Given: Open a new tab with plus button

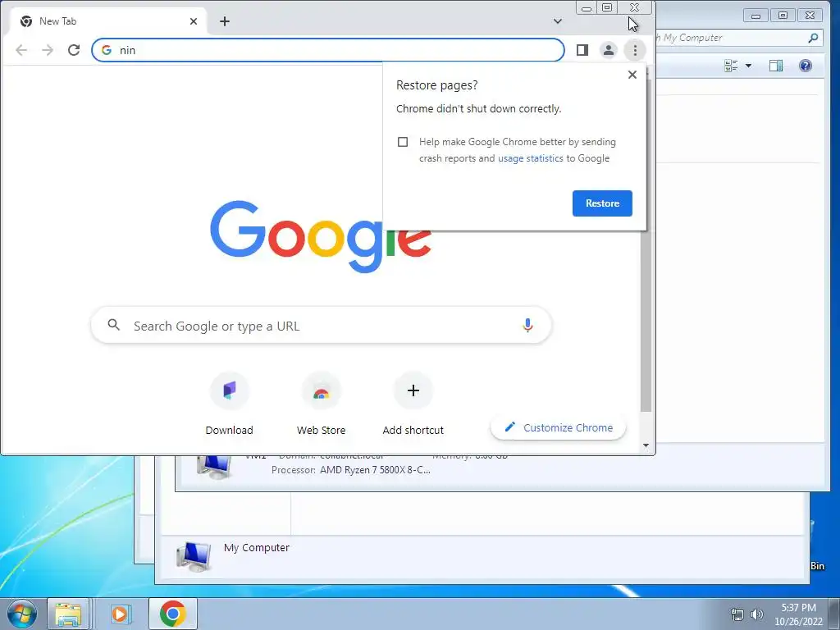Looking at the screenshot, I should coord(225,21).
